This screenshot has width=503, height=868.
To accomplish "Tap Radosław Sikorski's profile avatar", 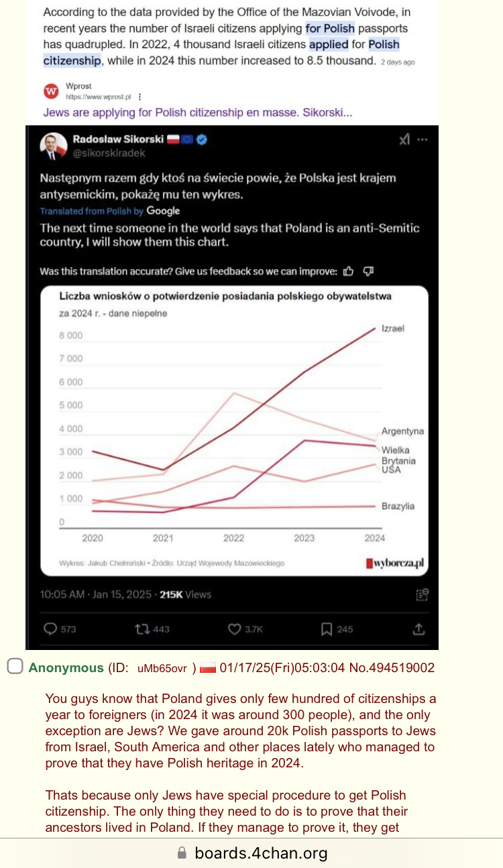I will 52,146.
